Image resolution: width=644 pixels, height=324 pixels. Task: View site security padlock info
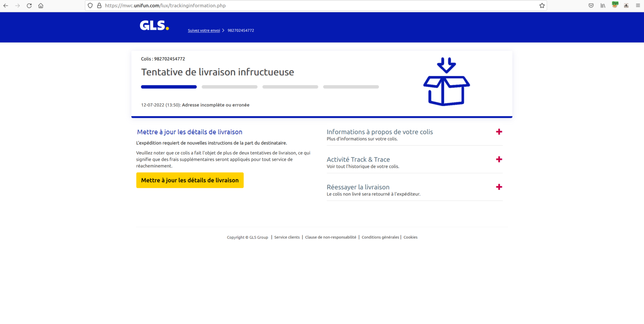[99, 6]
